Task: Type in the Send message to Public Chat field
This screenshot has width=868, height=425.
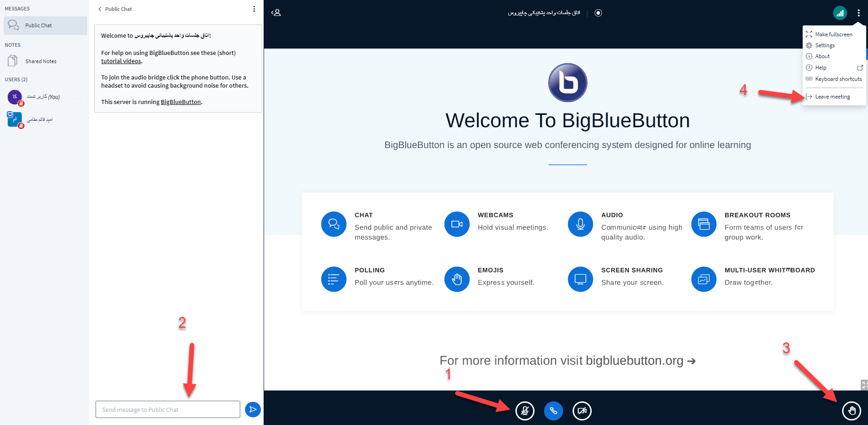Action: [168, 410]
